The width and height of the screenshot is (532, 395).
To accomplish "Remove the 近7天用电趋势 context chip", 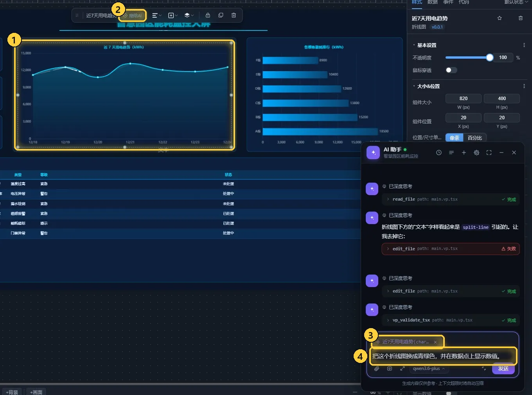I will [x=435, y=342].
